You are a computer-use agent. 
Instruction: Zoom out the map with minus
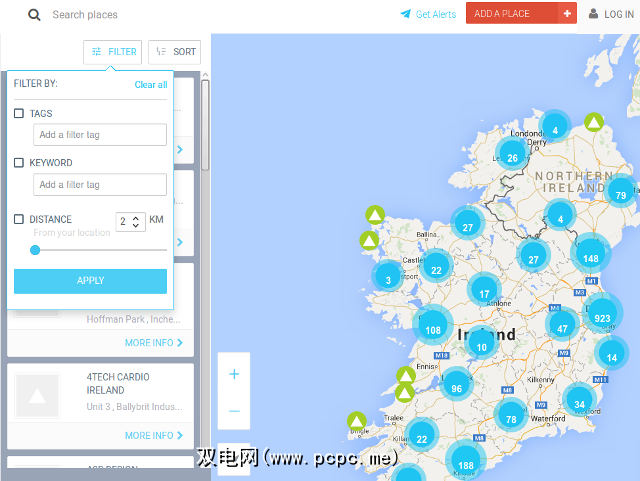point(234,410)
